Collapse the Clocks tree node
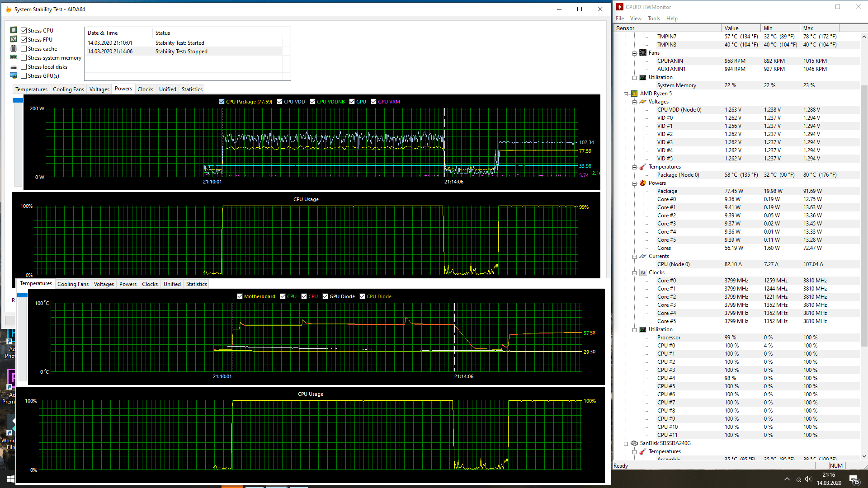The height and width of the screenshot is (488, 868). pos(635,272)
